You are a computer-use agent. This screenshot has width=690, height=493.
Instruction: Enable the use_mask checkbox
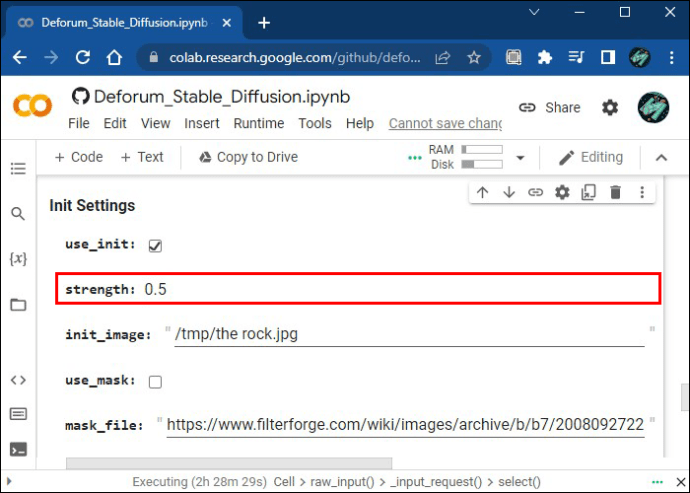click(x=155, y=382)
